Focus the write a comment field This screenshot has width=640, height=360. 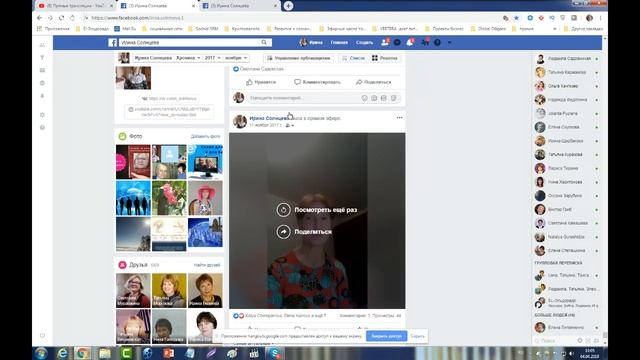[x=303, y=98]
